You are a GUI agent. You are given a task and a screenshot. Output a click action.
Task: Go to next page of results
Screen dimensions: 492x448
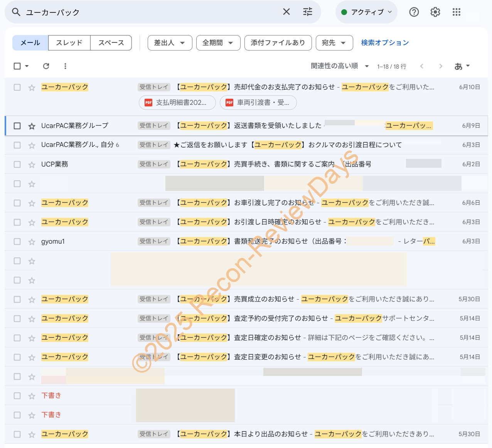coord(440,66)
